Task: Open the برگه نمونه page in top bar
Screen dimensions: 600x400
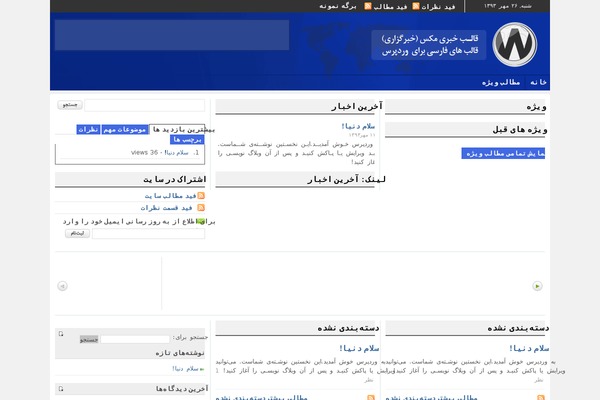Action: click(x=338, y=6)
